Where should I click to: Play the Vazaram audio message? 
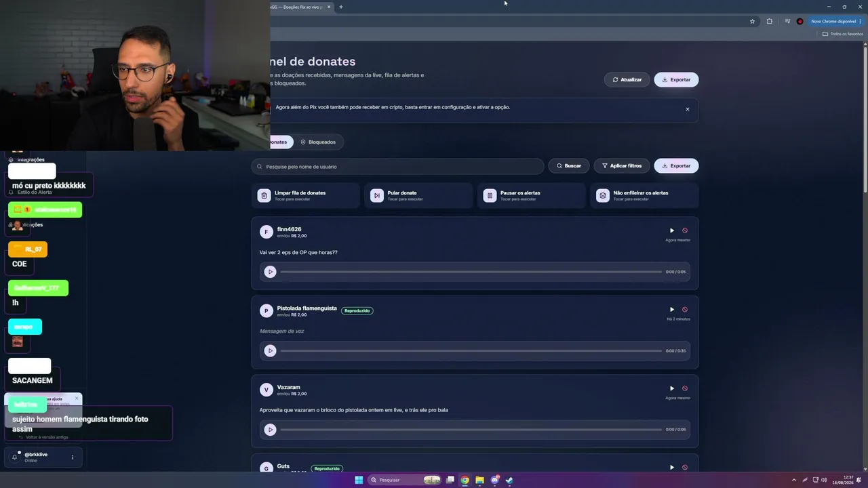tap(270, 430)
